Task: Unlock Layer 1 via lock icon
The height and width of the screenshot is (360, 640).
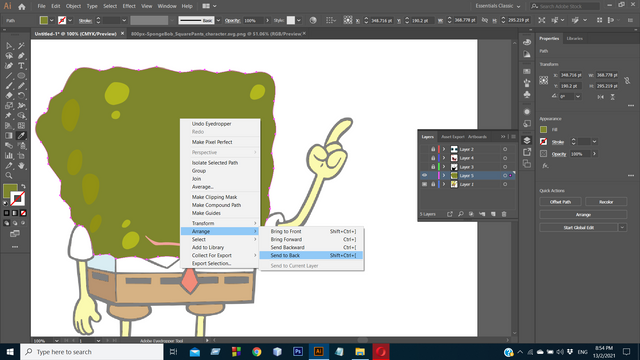Action: [x=433, y=184]
